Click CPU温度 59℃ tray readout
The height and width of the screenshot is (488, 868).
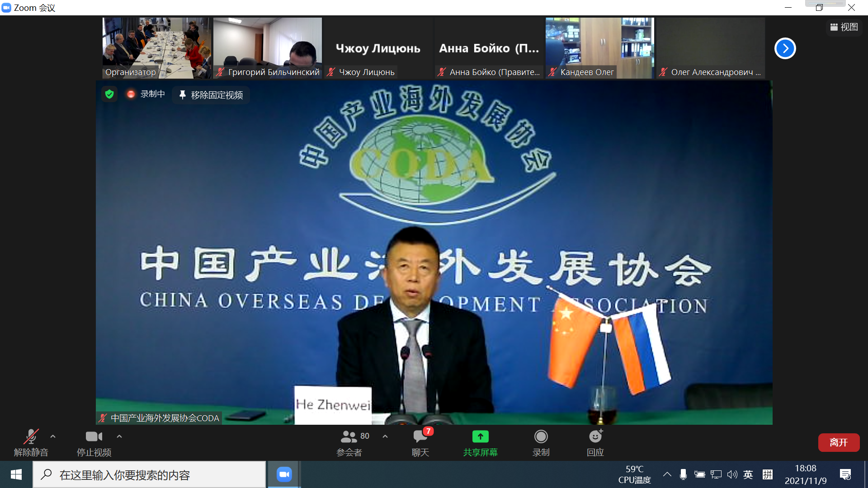634,474
